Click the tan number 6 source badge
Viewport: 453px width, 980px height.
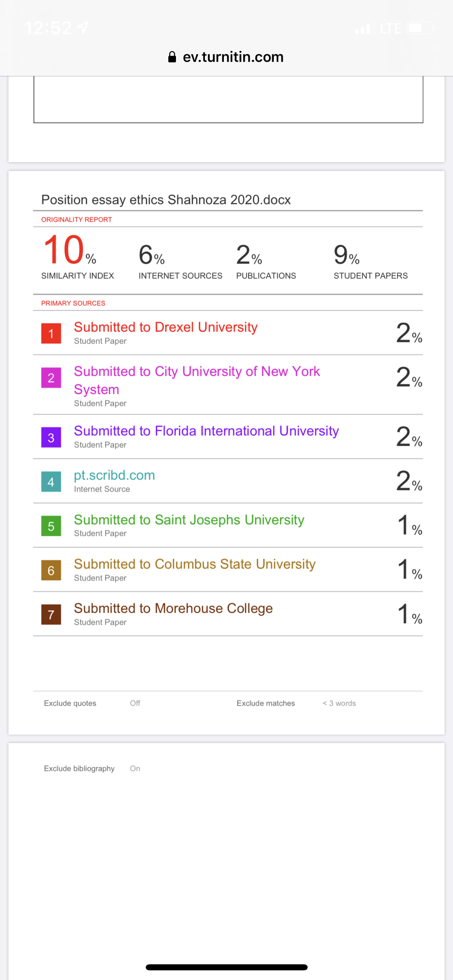51,570
